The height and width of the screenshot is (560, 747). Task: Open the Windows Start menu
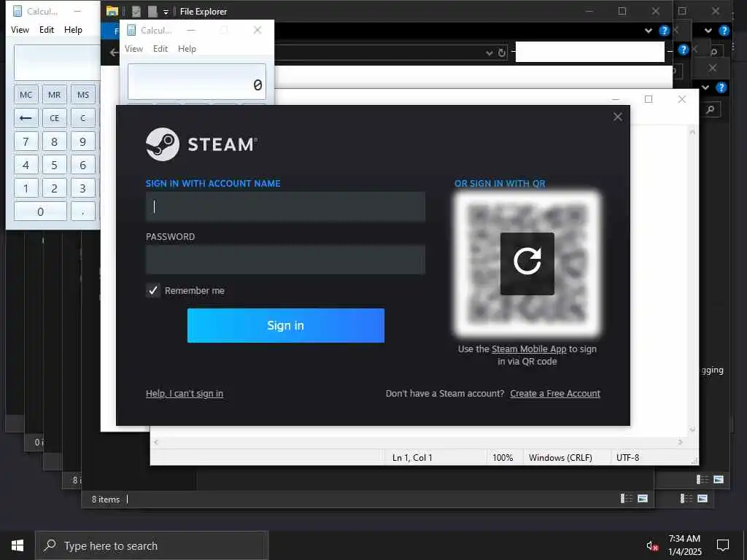pyautogui.click(x=18, y=545)
